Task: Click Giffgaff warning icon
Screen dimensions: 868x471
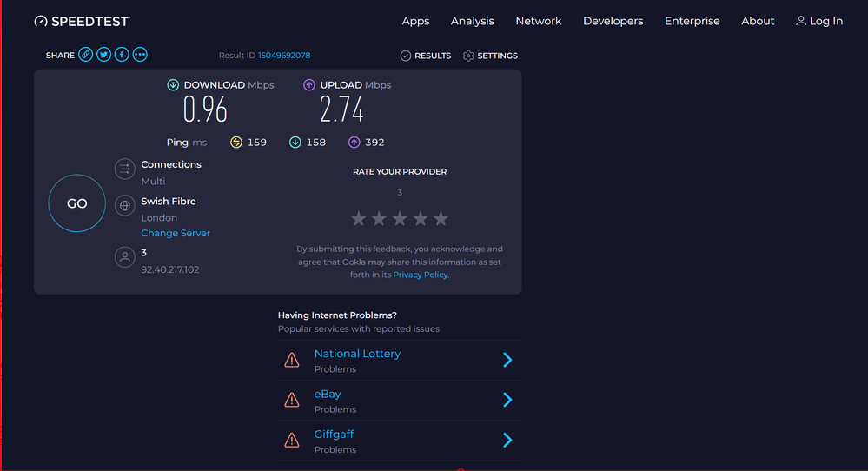Action: [292, 440]
